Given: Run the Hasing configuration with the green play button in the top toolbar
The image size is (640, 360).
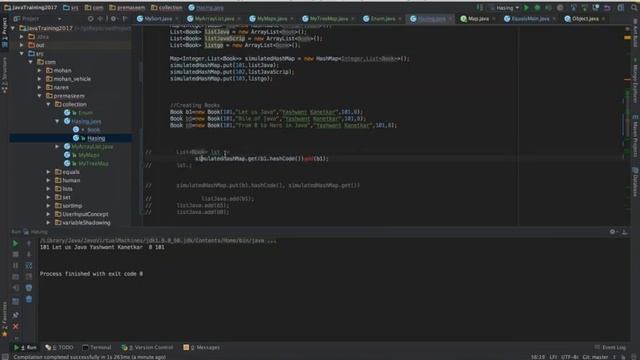Looking at the screenshot, I should click(x=527, y=8).
